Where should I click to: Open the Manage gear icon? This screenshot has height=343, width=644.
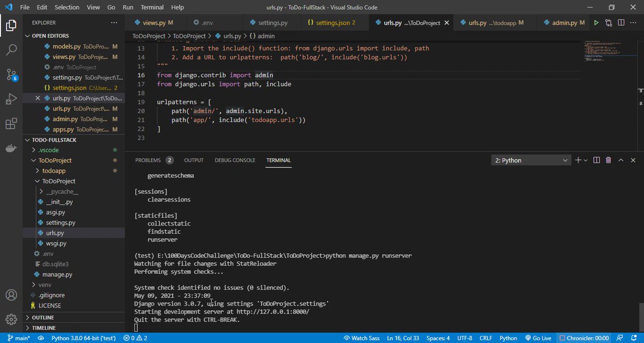[x=11, y=319]
